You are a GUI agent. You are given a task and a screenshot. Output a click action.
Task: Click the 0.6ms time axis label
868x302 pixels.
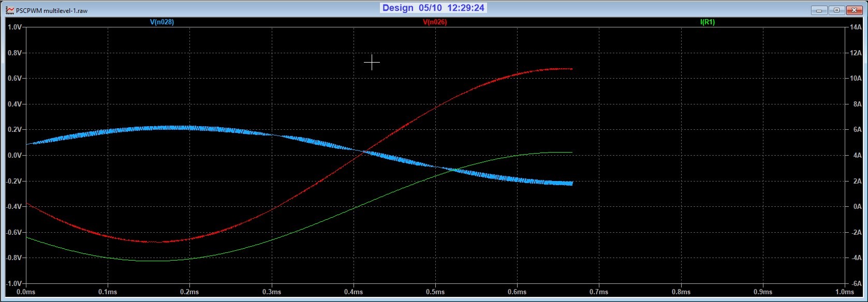click(x=517, y=292)
